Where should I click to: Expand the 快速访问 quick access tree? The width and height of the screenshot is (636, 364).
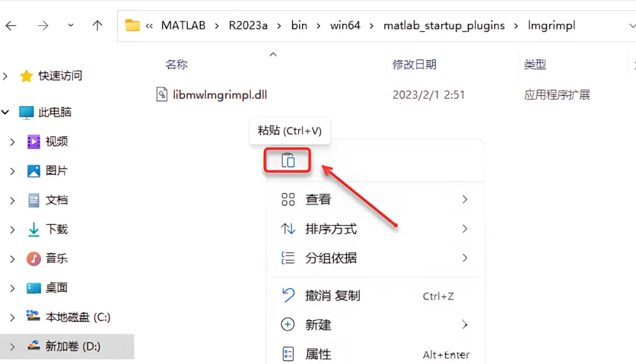pos(5,76)
